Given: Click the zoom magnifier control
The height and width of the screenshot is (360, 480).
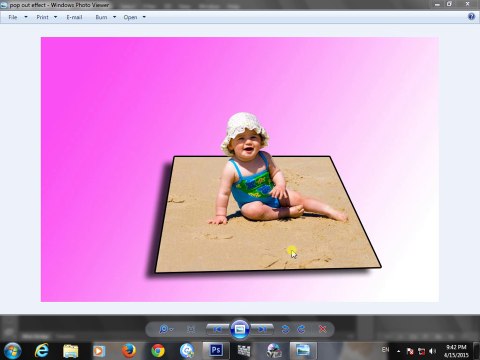Looking at the screenshot, I should 165,329.
